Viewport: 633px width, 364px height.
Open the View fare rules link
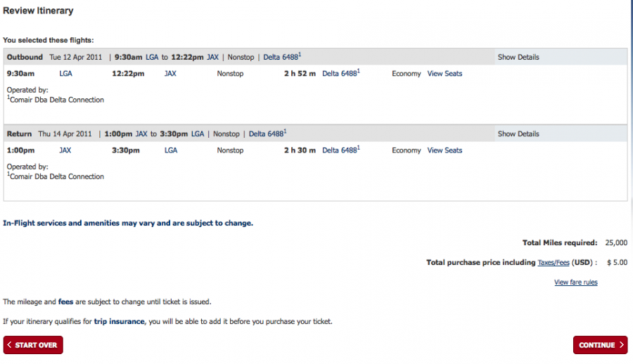tap(575, 282)
